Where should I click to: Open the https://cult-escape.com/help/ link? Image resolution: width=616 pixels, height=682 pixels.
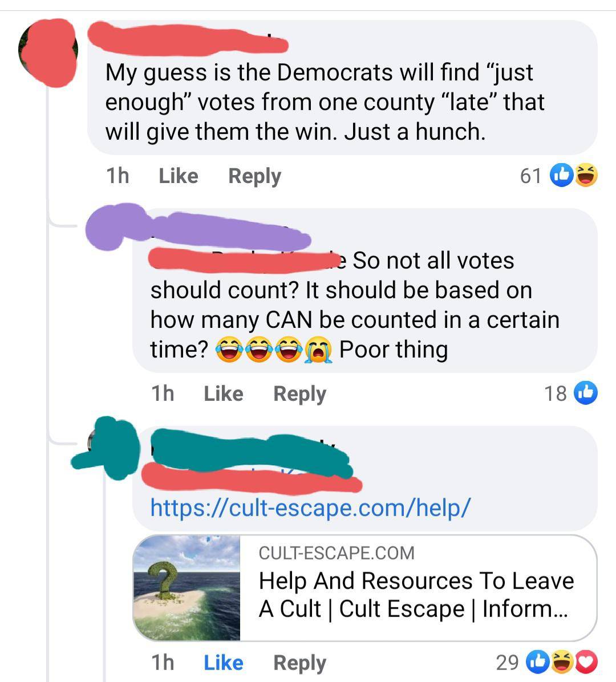tap(311, 508)
